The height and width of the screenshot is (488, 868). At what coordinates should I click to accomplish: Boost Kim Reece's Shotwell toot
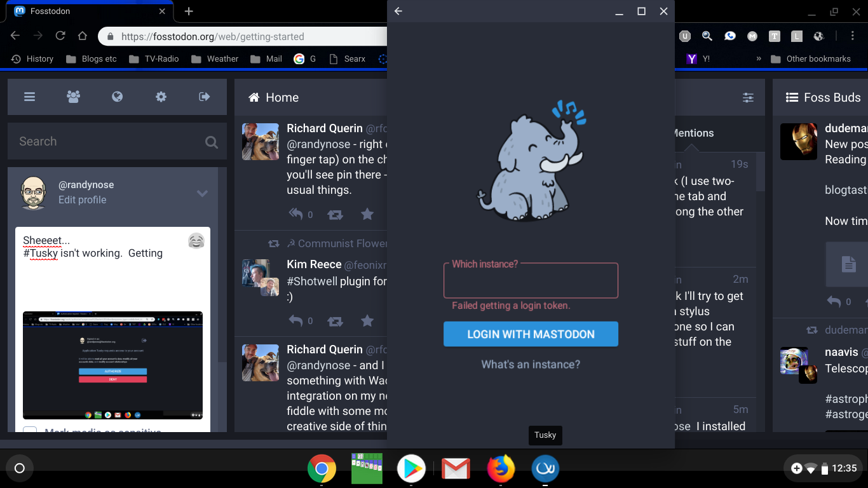click(335, 321)
